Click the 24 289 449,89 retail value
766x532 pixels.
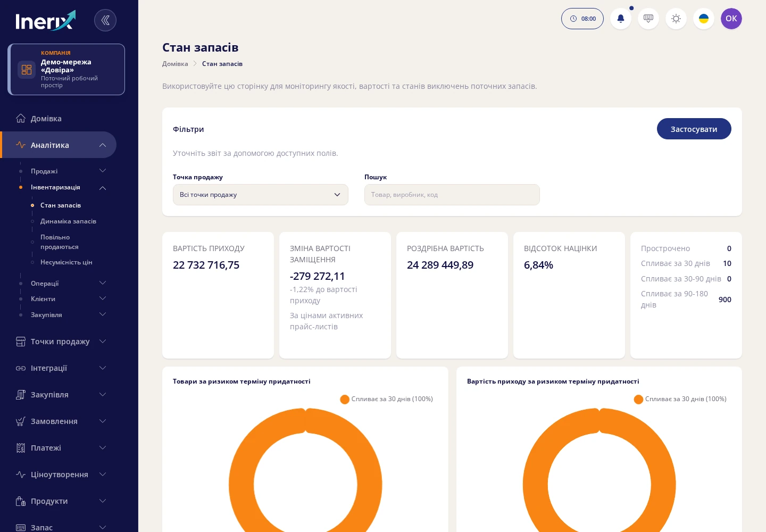coord(440,265)
